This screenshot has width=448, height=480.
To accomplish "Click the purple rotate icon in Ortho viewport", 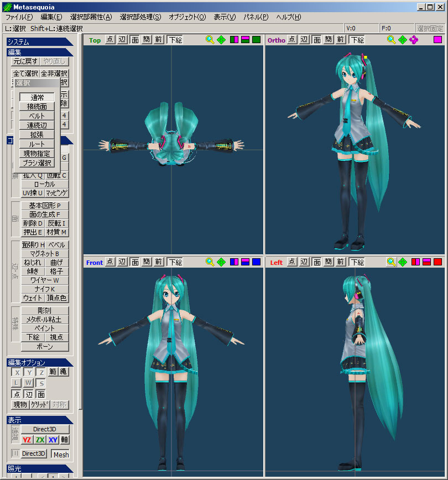I will tap(414, 40).
